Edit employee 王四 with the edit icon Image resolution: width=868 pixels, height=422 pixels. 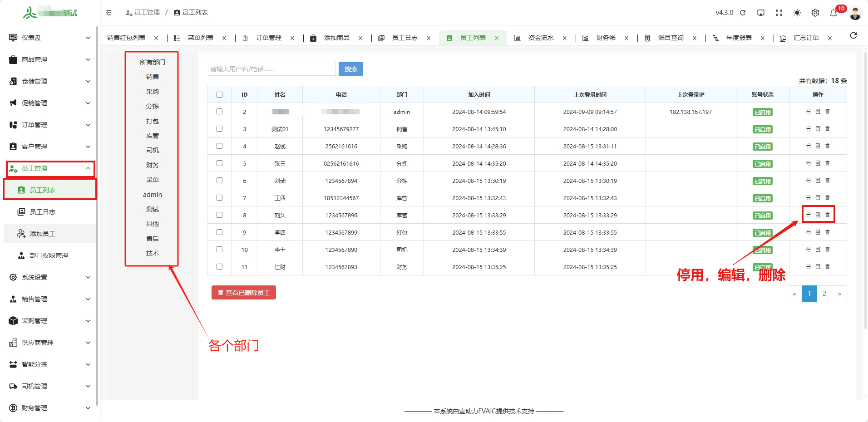click(x=818, y=197)
